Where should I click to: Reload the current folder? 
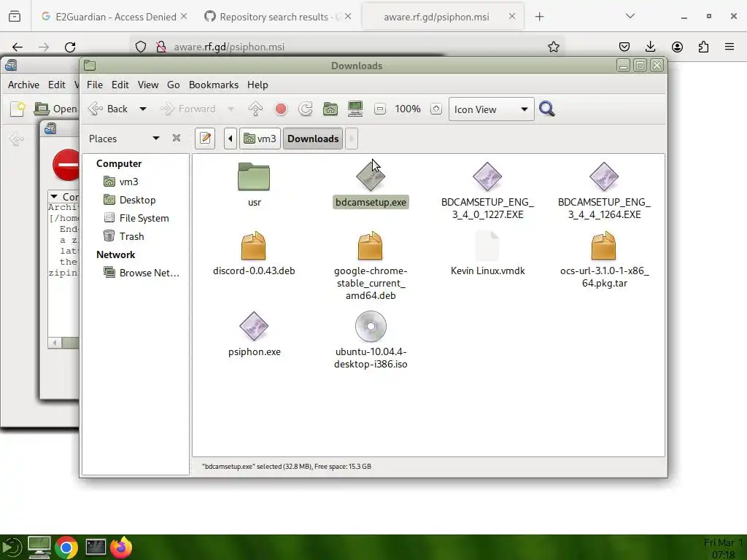click(x=306, y=109)
